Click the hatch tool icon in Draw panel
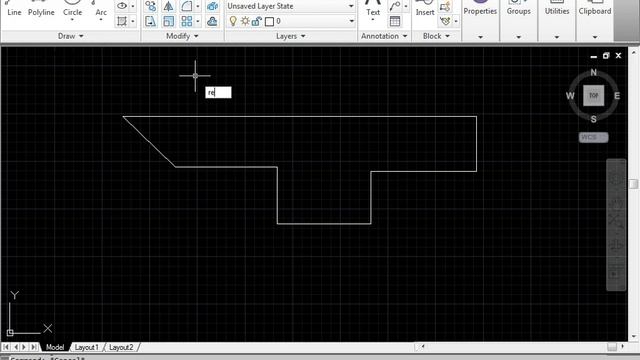640x360 pixels. point(122,21)
